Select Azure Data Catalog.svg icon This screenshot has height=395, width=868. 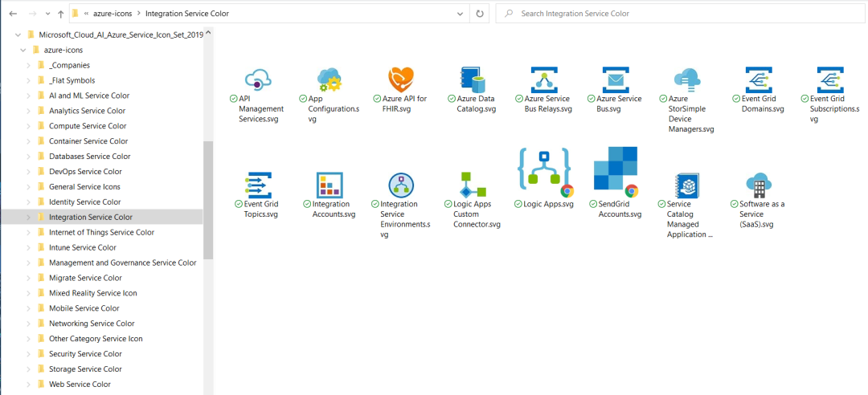click(x=473, y=79)
